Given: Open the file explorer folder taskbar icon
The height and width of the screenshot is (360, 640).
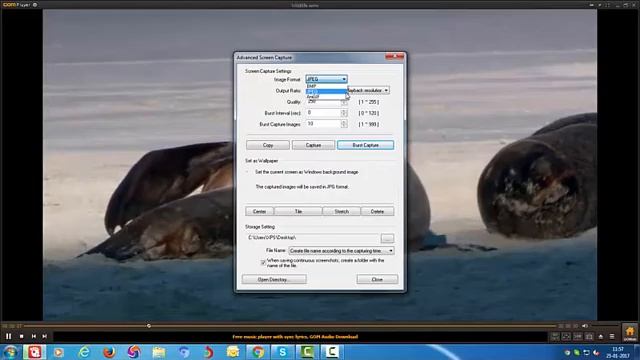Looking at the screenshot, I should point(159,352).
